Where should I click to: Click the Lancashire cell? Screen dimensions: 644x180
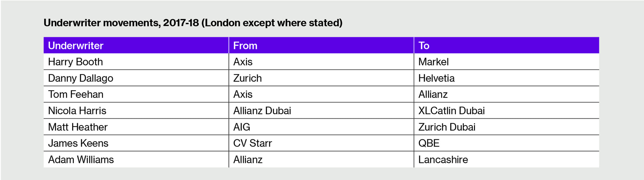[507, 159]
